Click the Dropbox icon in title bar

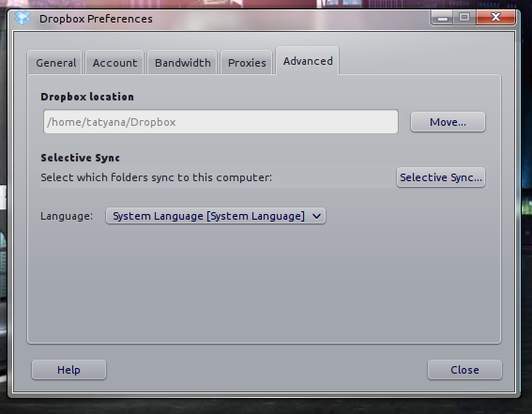tap(23, 18)
